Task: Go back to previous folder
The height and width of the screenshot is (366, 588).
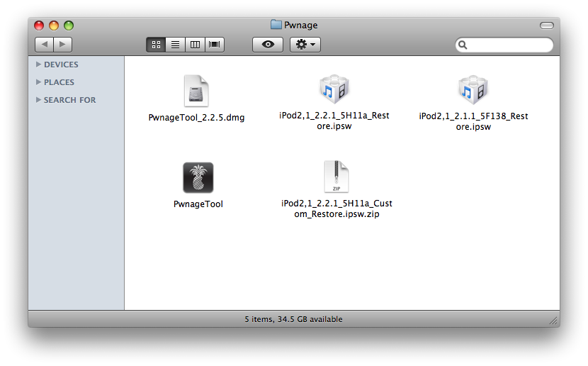Action: [44, 45]
